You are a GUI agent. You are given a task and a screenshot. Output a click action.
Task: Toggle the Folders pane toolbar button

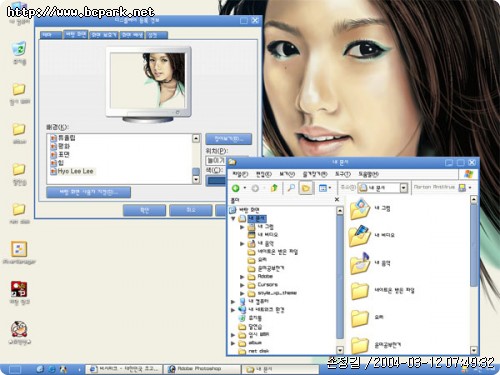[306, 188]
